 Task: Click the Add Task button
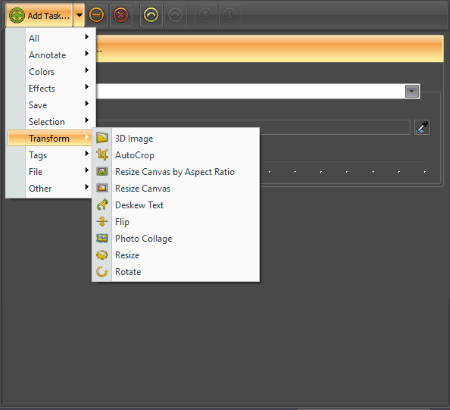(x=39, y=15)
